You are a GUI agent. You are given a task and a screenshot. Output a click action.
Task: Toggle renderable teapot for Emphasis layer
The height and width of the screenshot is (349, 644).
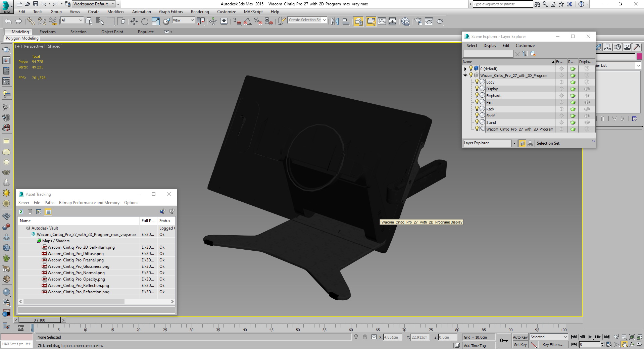573,96
